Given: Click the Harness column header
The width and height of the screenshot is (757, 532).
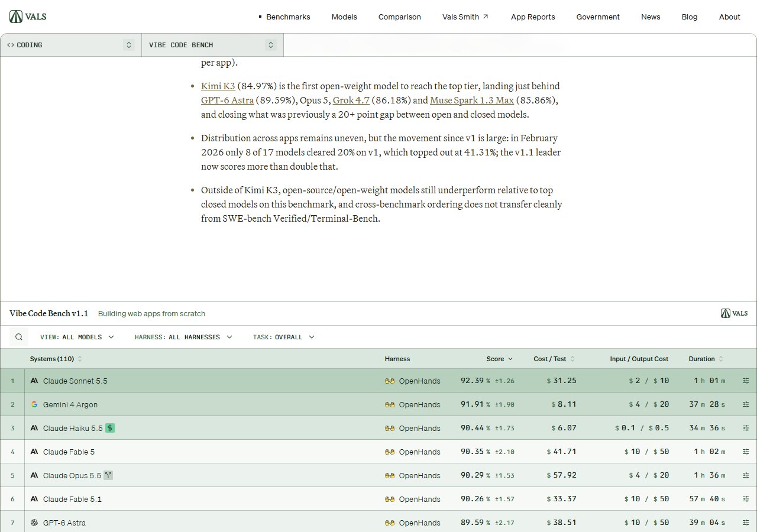Looking at the screenshot, I should pyautogui.click(x=397, y=359).
